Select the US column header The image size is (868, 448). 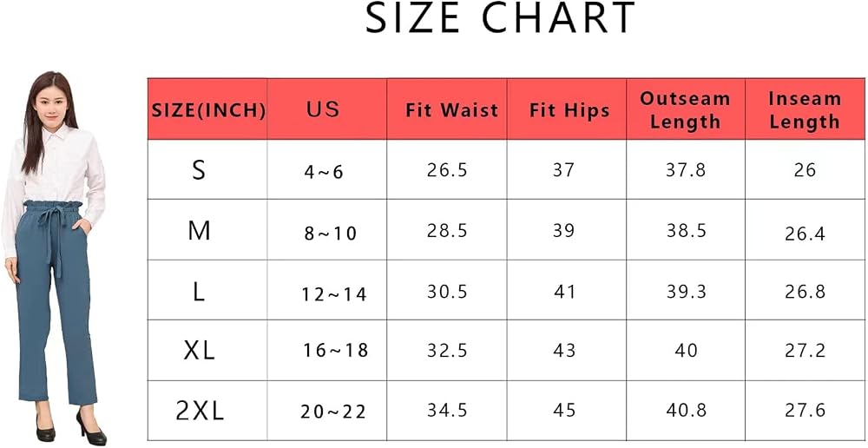[x=327, y=109]
